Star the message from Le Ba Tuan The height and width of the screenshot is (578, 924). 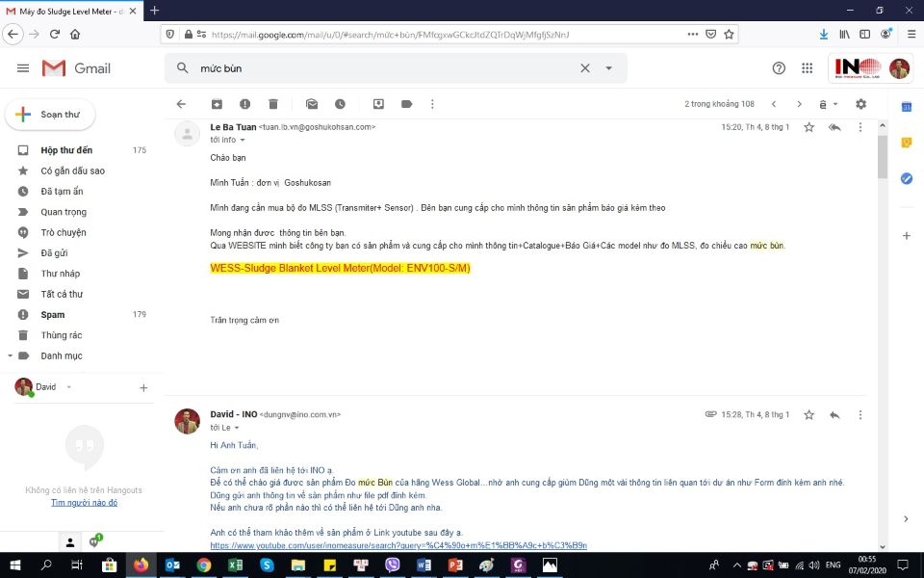[x=808, y=127]
